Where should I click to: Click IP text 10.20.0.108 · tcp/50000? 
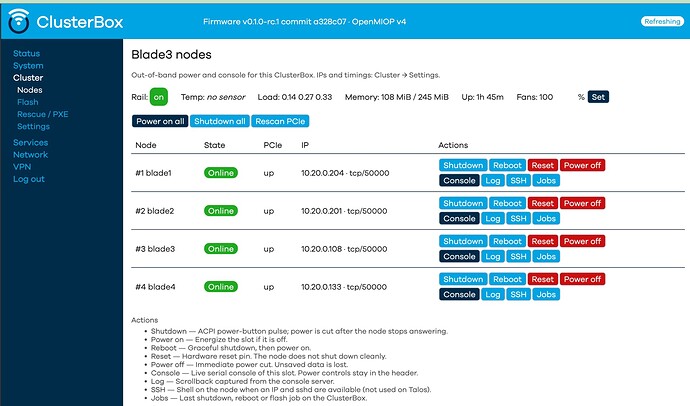344,249
